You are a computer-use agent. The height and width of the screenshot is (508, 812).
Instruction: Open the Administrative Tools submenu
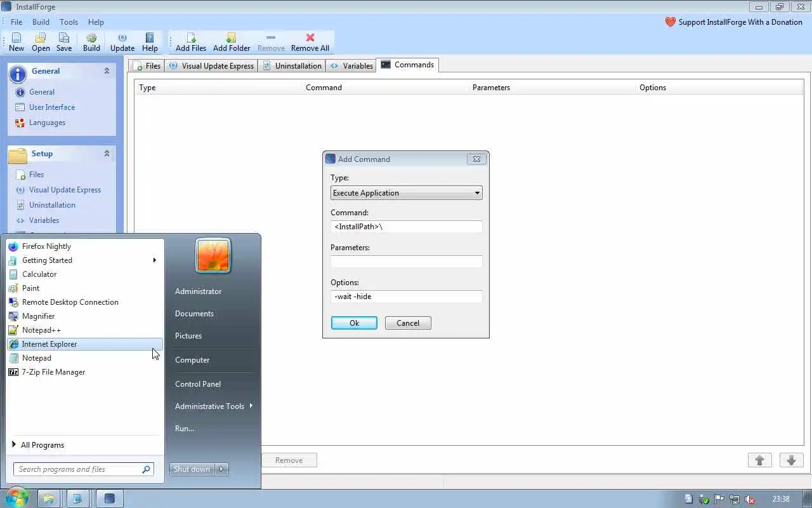tap(213, 406)
